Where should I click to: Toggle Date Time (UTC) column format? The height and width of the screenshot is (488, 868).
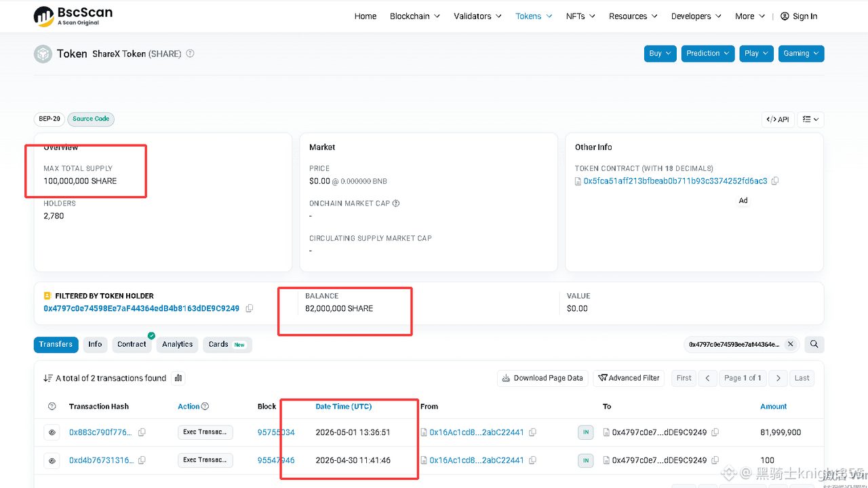(344, 407)
